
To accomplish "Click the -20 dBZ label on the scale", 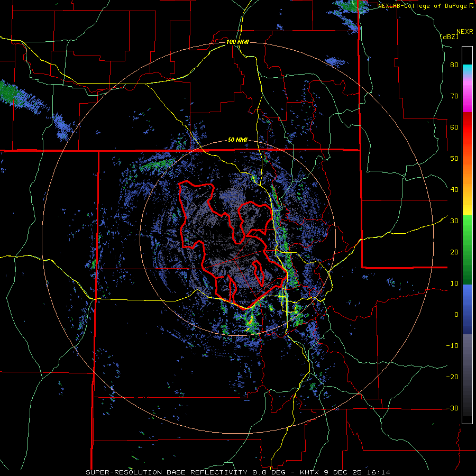I will tap(452, 377).
